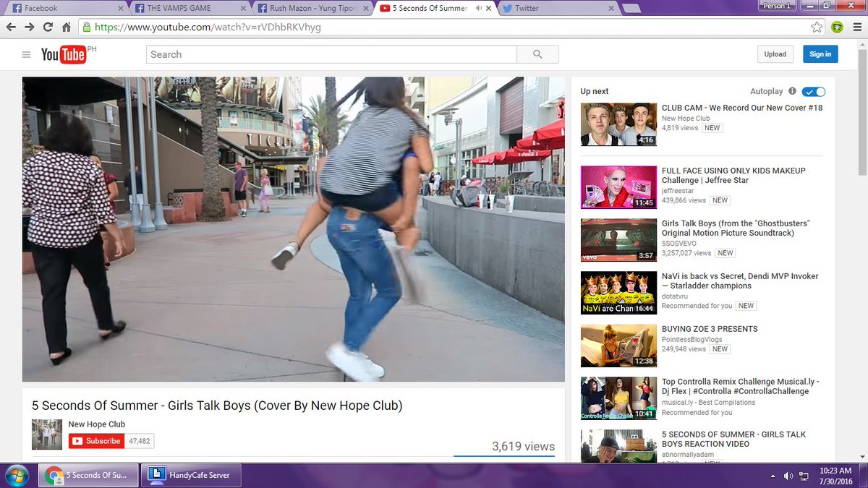Close the 5 Seconds Of Summer tab
868x488 pixels.
pos(489,8)
